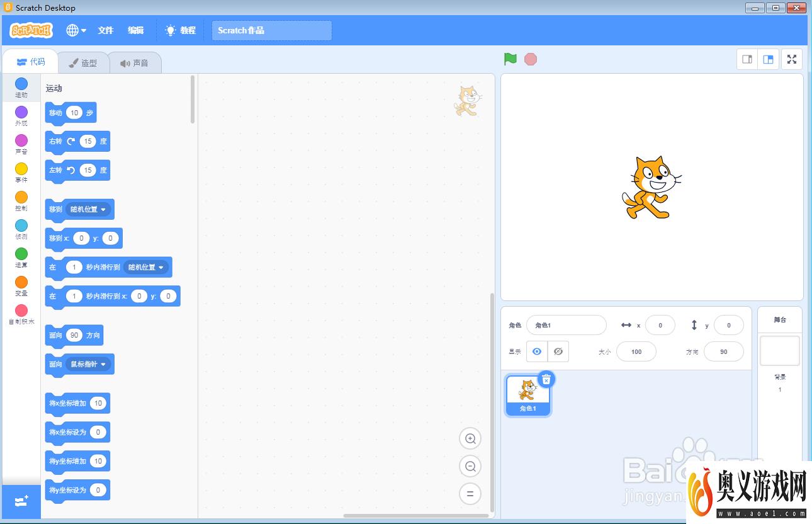812x524 pixels.
Task: Click the sprite x coordinate field
Action: (660, 325)
